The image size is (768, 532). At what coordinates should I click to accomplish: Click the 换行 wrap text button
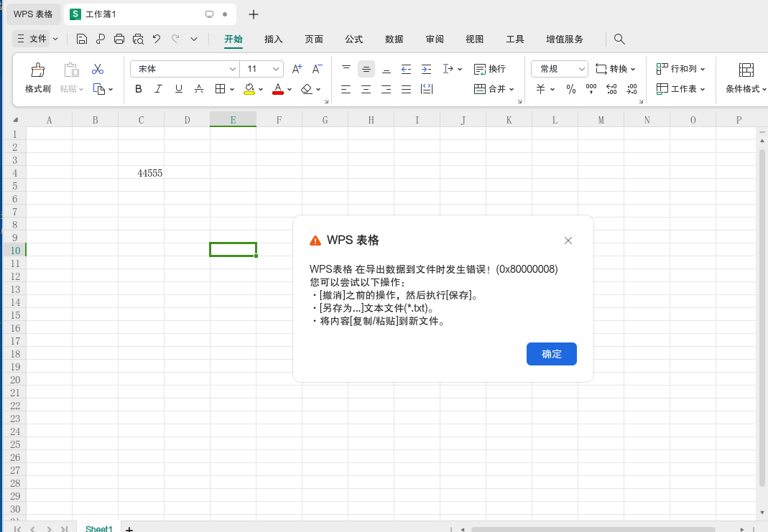click(490, 69)
